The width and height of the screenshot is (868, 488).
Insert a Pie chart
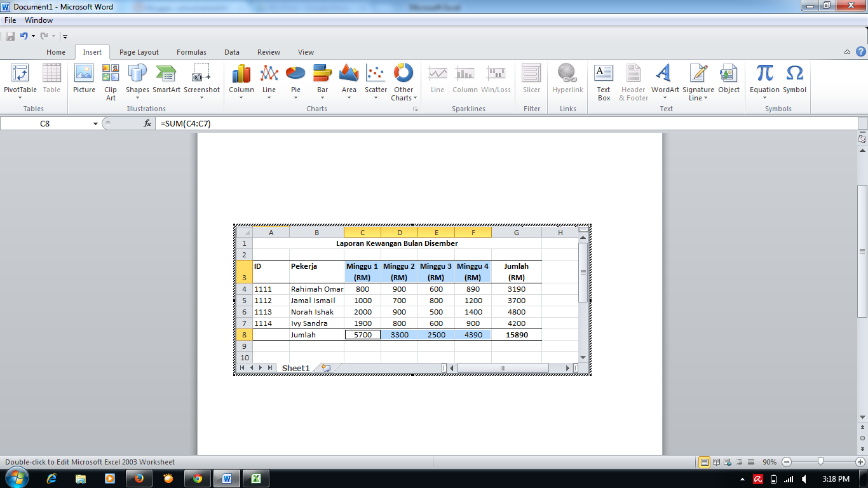(296, 81)
